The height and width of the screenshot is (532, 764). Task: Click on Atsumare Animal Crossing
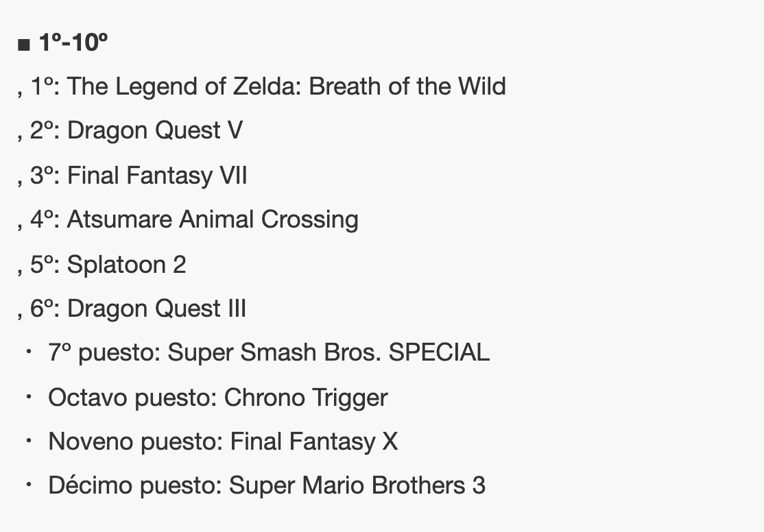[213, 219]
